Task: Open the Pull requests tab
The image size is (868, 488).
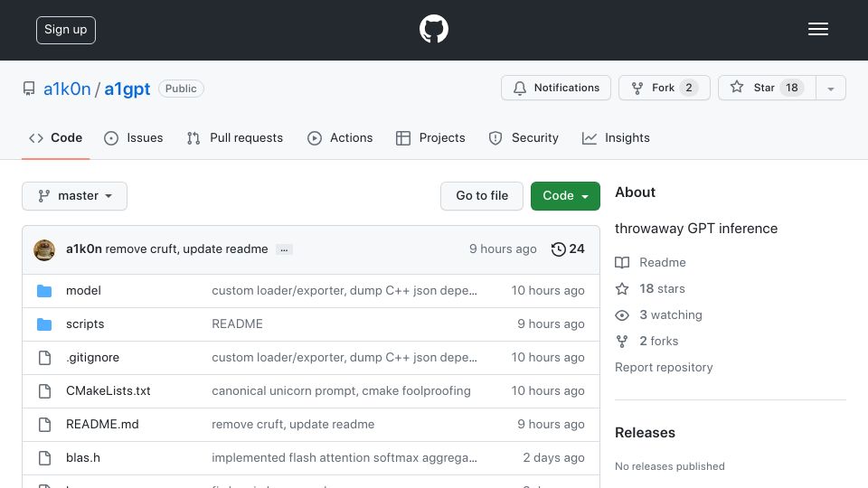Action: click(x=235, y=137)
